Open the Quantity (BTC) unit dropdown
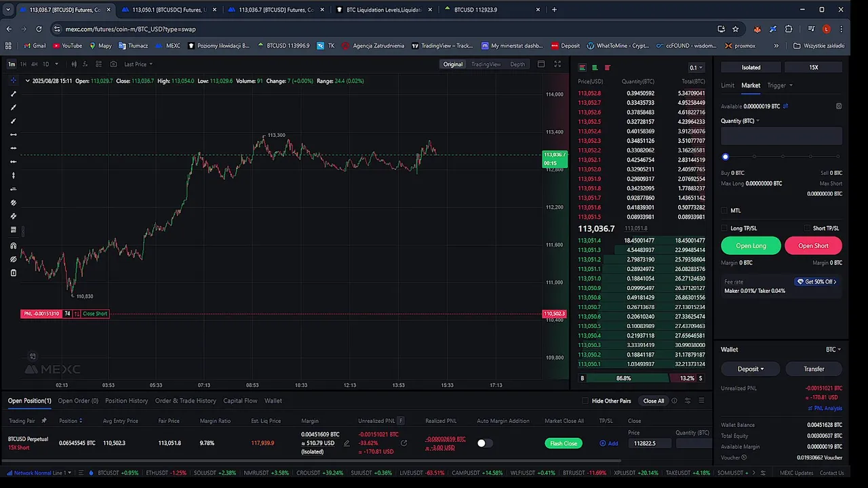This screenshot has width=868, height=488. (x=740, y=121)
